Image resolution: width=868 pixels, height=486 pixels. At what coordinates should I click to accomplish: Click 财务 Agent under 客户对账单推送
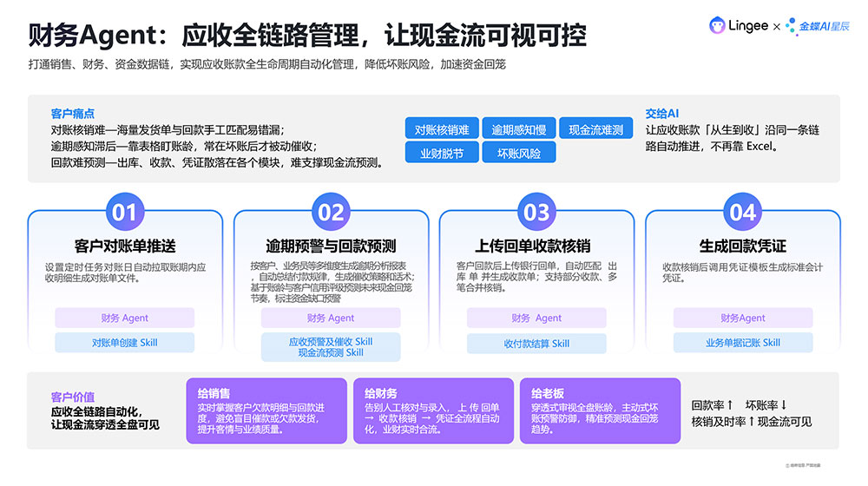coord(124,318)
